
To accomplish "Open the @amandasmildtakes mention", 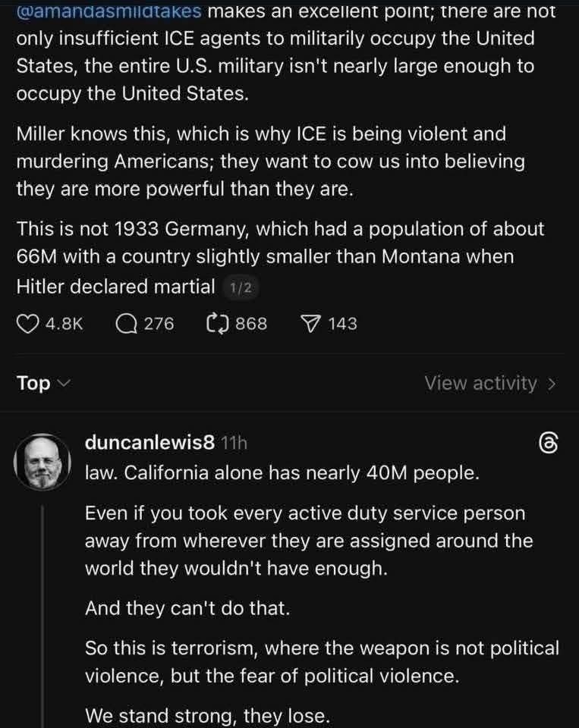I will coord(109,11).
